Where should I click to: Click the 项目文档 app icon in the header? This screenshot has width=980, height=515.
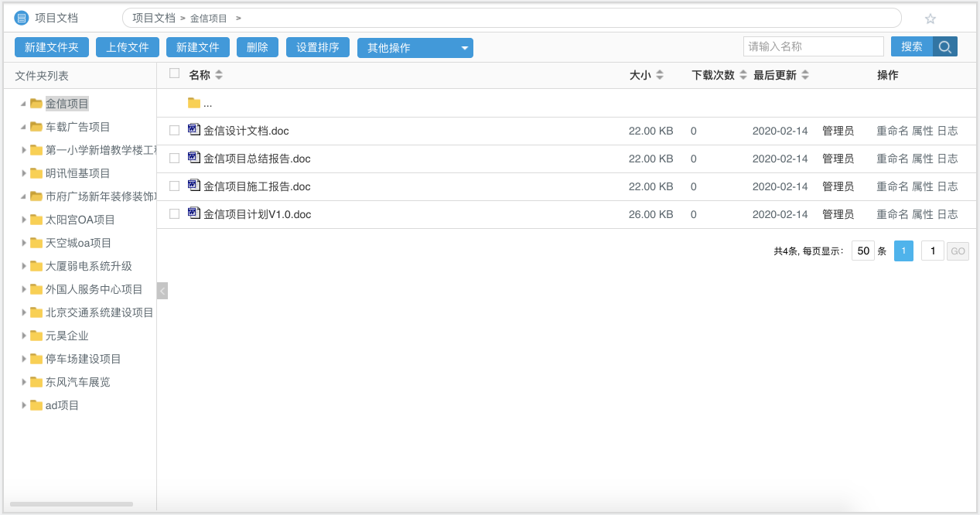(20, 17)
